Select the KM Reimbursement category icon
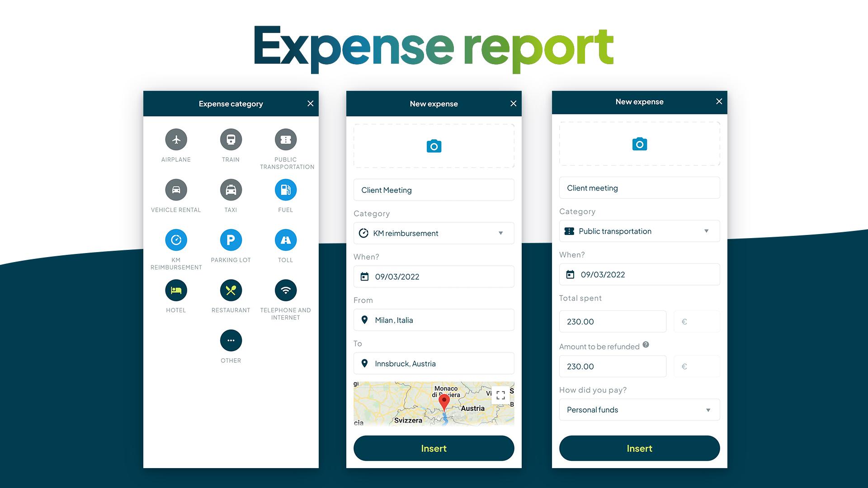 (175, 240)
